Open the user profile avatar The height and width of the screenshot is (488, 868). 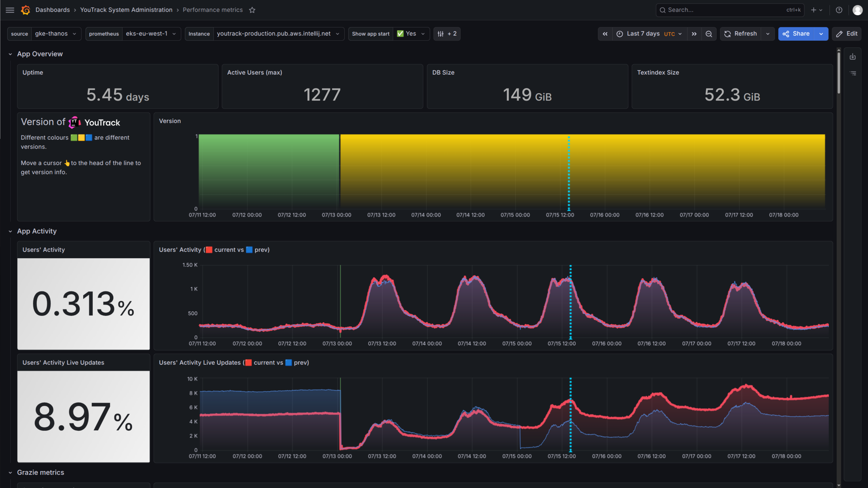(x=857, y=10)
